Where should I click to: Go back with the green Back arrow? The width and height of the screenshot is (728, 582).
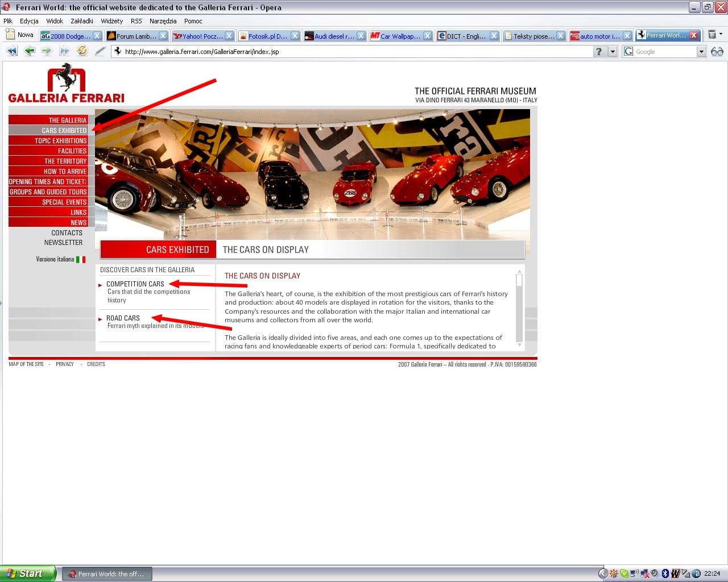(29, 51)
